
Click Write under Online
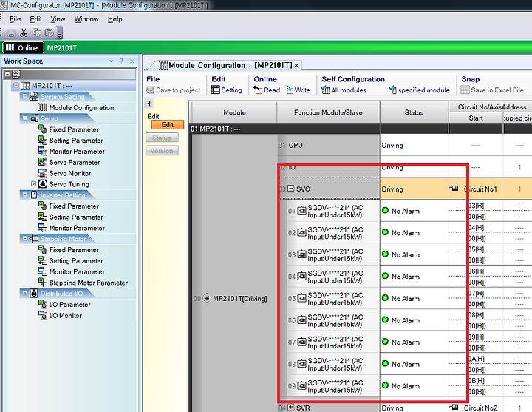pos(299,90)
